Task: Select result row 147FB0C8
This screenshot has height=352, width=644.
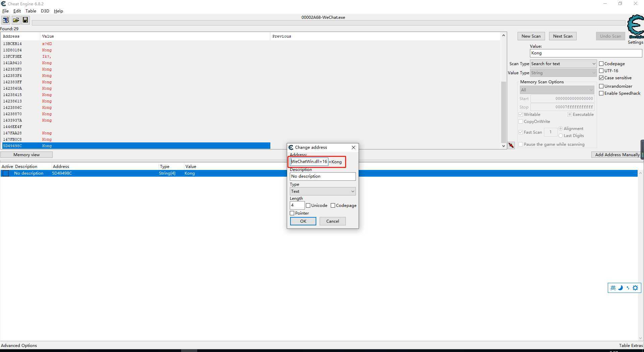Action: (x=136, y=139)
